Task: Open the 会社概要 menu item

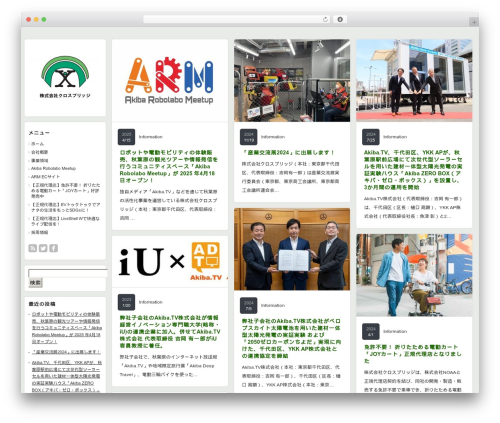Action: pyautogui.click(x=39, y=152)
